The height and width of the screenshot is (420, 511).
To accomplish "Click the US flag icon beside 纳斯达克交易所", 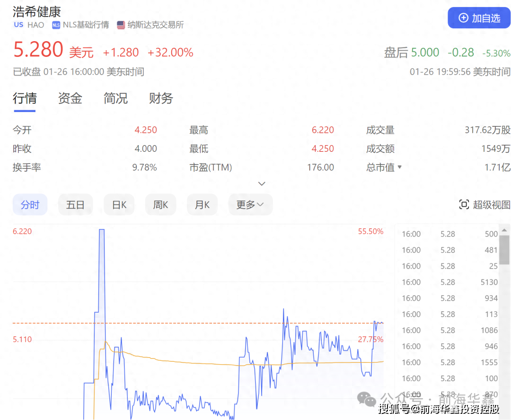I will pos(121,25).
